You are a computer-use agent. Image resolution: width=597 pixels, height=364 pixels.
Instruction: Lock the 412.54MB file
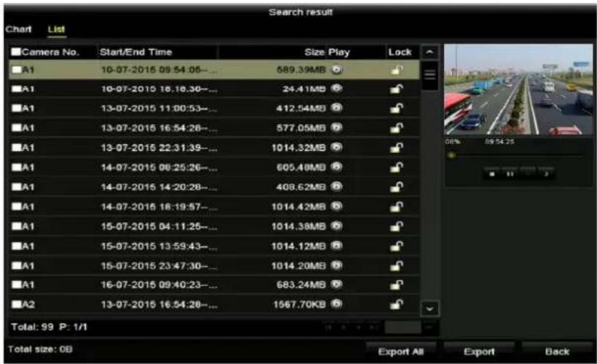click(396, 108)
